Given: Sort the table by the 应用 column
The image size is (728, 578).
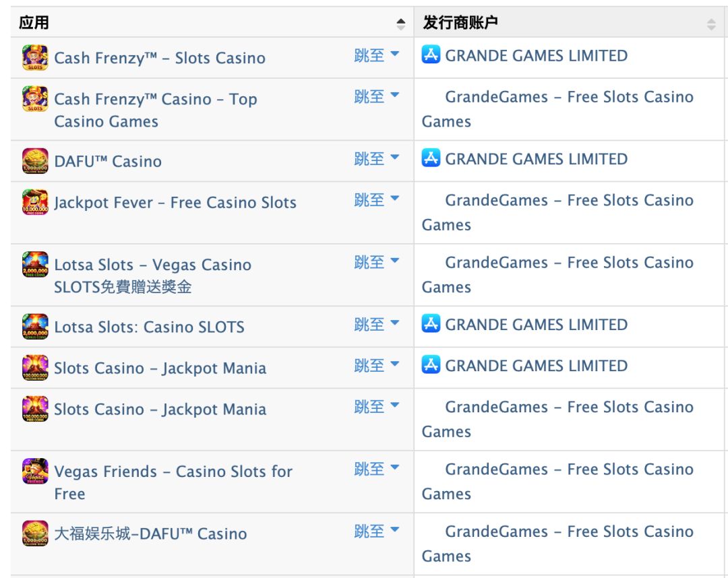Looking at the screenshot, I should pyautogui.click(x=401, y=24).
